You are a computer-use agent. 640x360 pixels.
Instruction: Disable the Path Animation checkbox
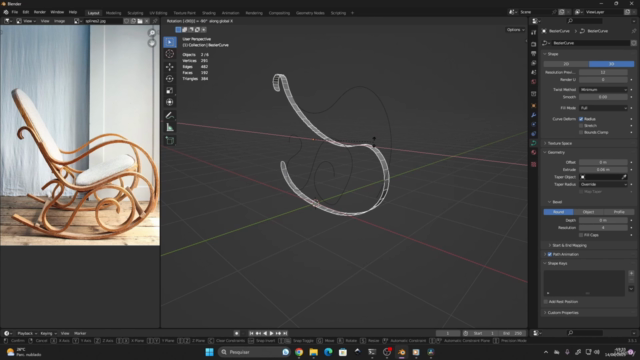[549, 254]
